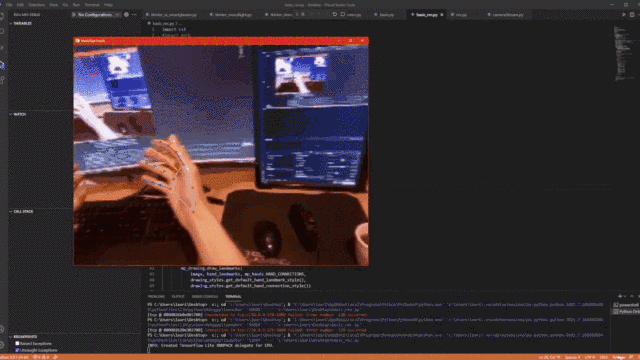This screenshot has height=360, width=640.
Task: Start debugging with the green play icon
Action: (74, 15)
